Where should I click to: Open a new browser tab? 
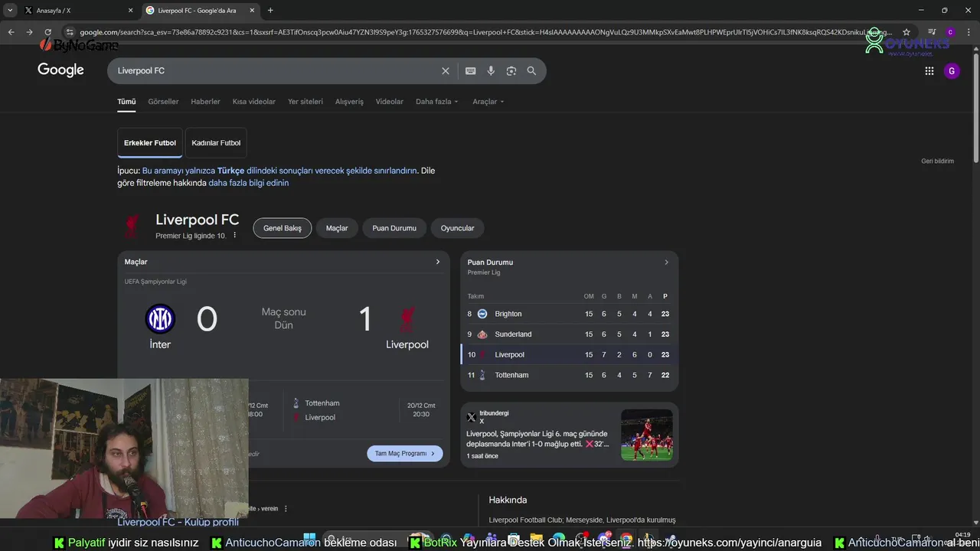coord(270,10)
